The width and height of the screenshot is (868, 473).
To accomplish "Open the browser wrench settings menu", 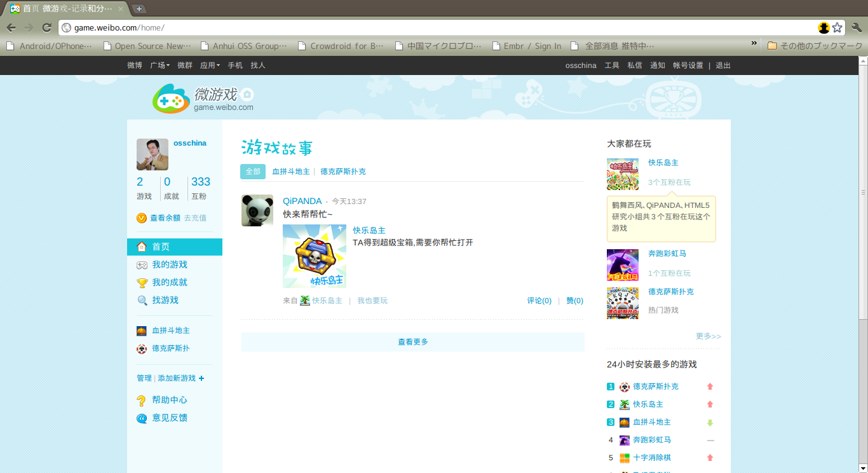I will (x=857, y=27).
